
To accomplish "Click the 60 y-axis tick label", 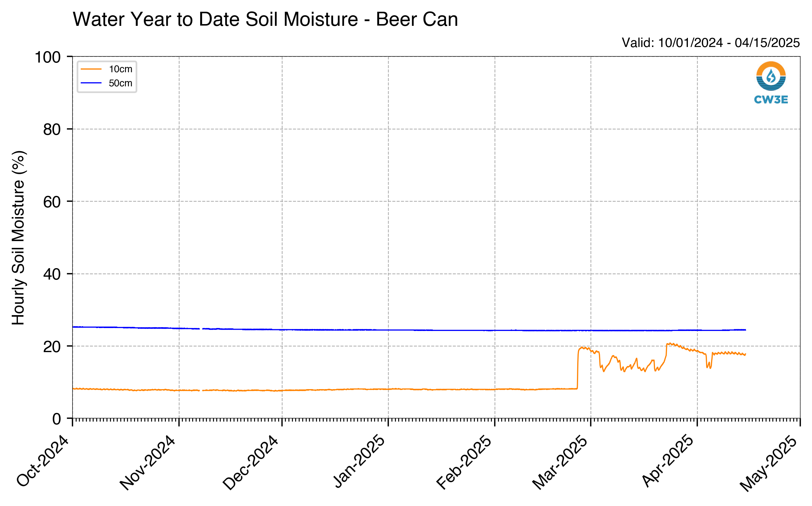I will [52, 202].
